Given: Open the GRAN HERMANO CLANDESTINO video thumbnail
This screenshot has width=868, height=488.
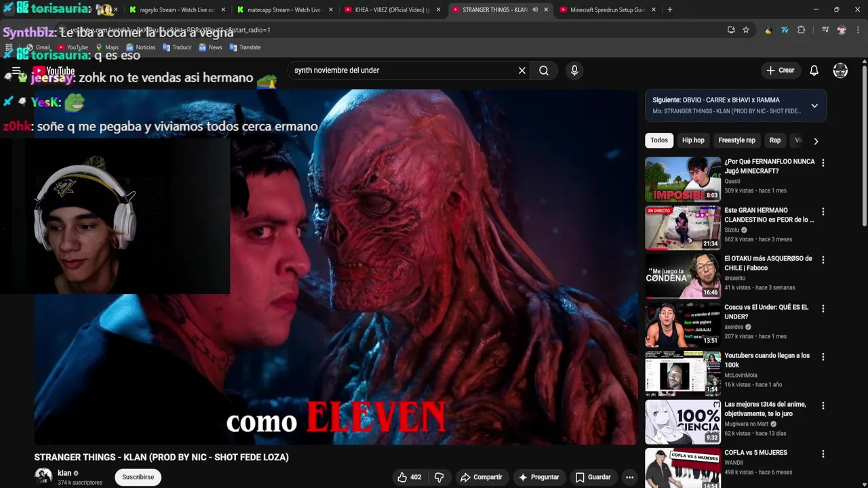Looking at the screenshot, I should point(683,228).
